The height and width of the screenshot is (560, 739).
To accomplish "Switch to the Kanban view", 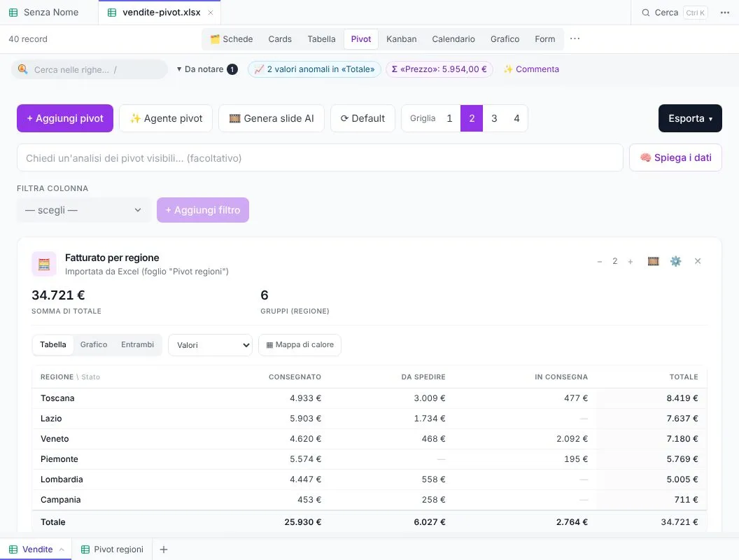I will pos(402,39).
